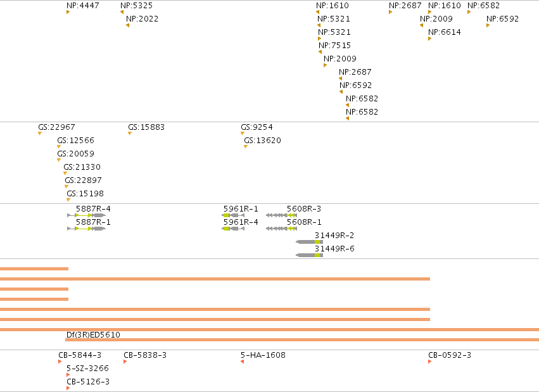Screen dimensions: 539x392
Task: Select the triangle marker under NP:6614
Action: click(429, 39)
